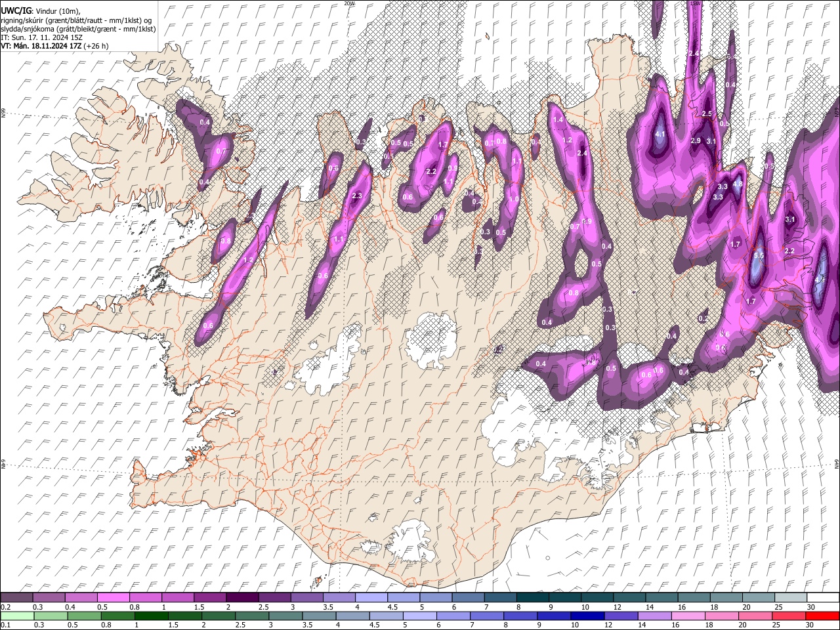Click the 20W longitude label at top
Viewport: 840px width, 630px height.
[x=349, y=3]
